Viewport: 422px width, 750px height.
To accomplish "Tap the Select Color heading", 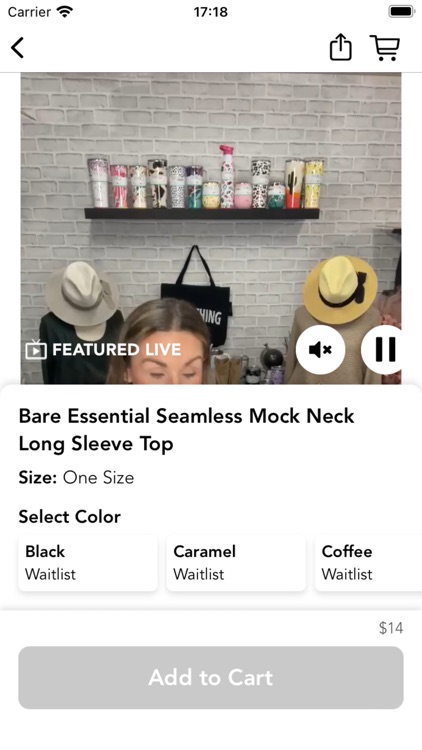I will click(70, 517).
